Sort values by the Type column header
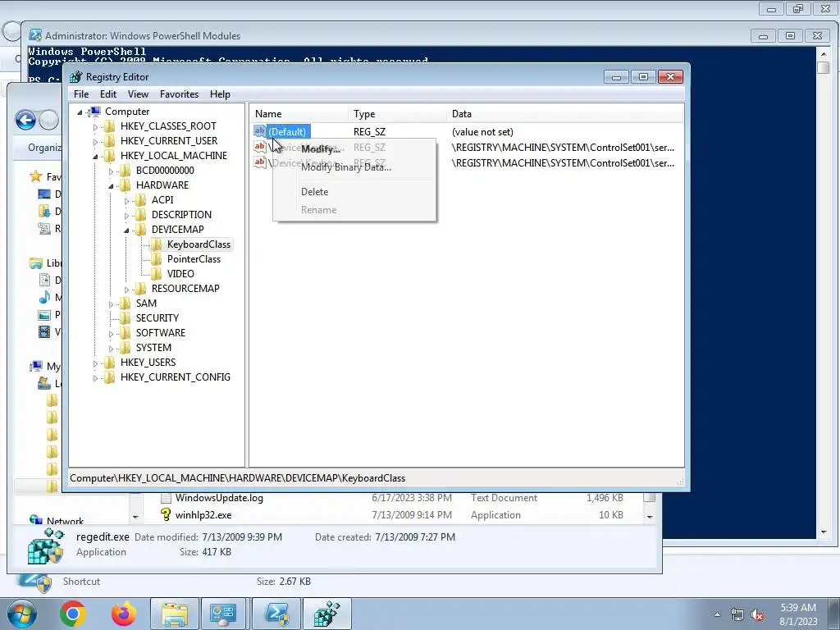Image resolution: width=840 pixels, height=630 pixels. tap(398, 114)
